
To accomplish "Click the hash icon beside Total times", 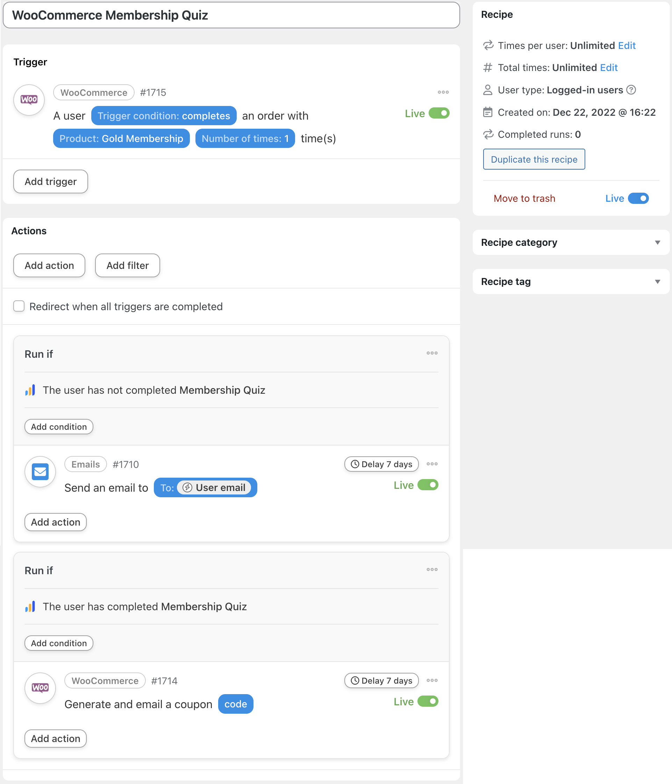I will (x=488, y=67).
